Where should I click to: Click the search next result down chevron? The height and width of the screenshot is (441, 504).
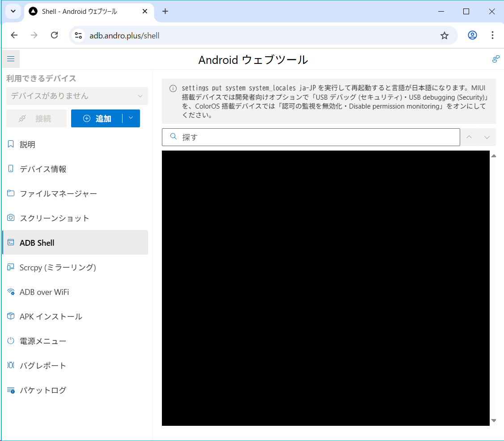tap(487, 137)
